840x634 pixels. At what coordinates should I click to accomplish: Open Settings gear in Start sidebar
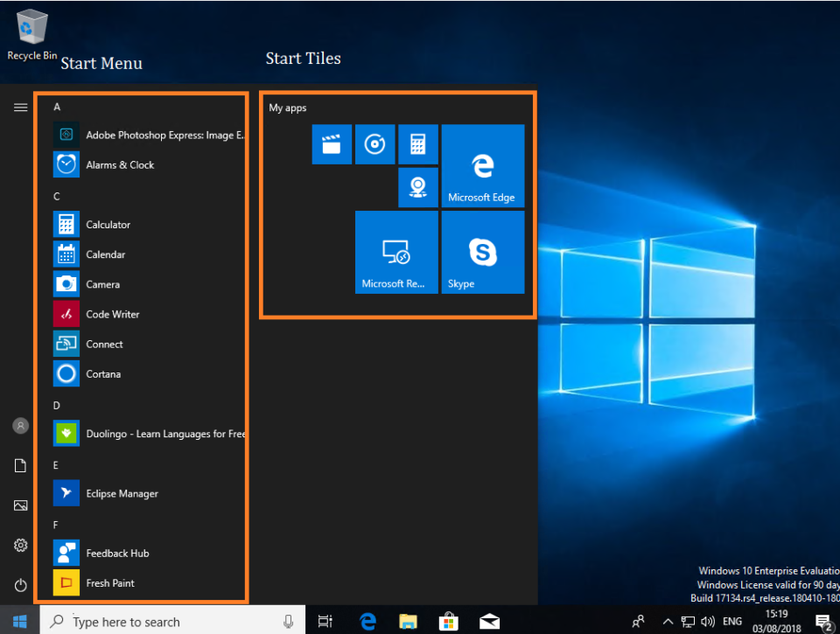pyautogui.click(x=20, y=545)
